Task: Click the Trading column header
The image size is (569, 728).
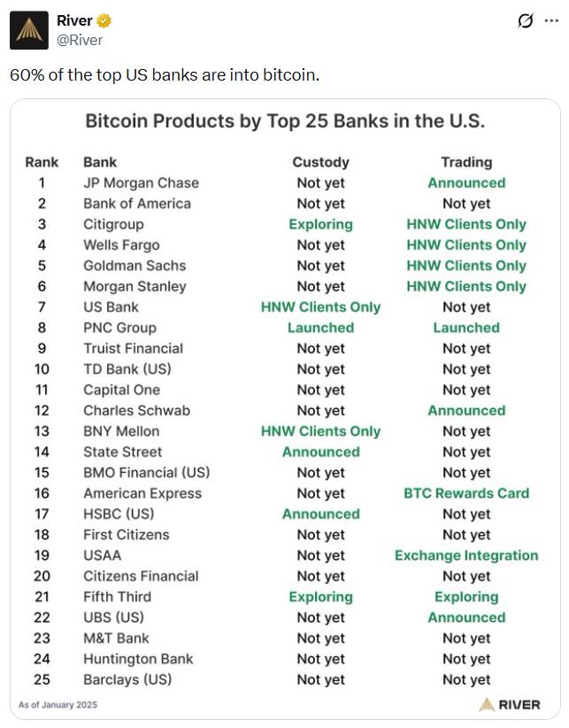Action: click(466, 162)
